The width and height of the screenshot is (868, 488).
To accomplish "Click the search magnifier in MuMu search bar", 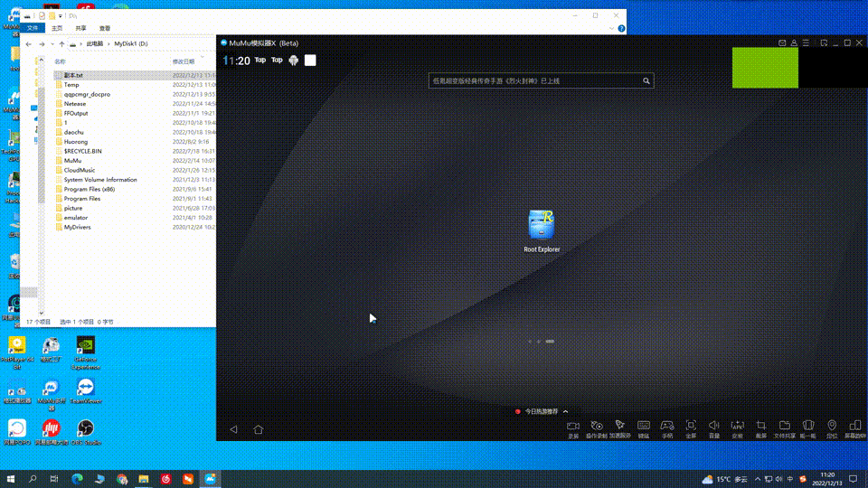I will [646, 80].
